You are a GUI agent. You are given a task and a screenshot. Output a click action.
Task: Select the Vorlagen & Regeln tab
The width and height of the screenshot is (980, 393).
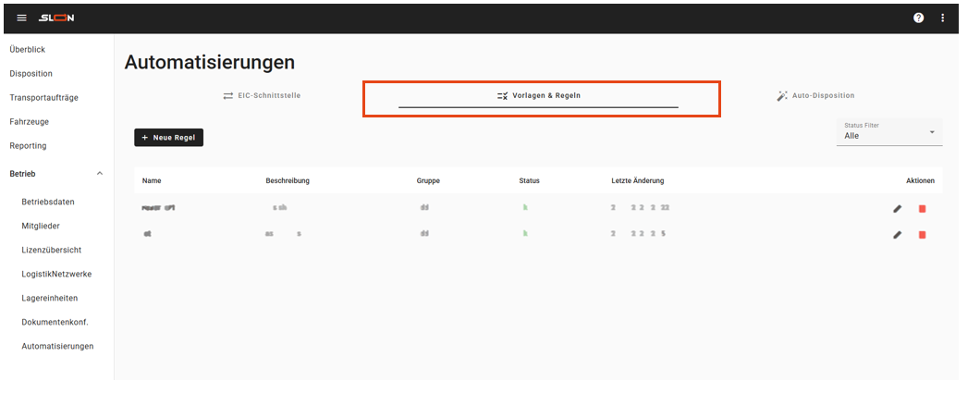539,95
